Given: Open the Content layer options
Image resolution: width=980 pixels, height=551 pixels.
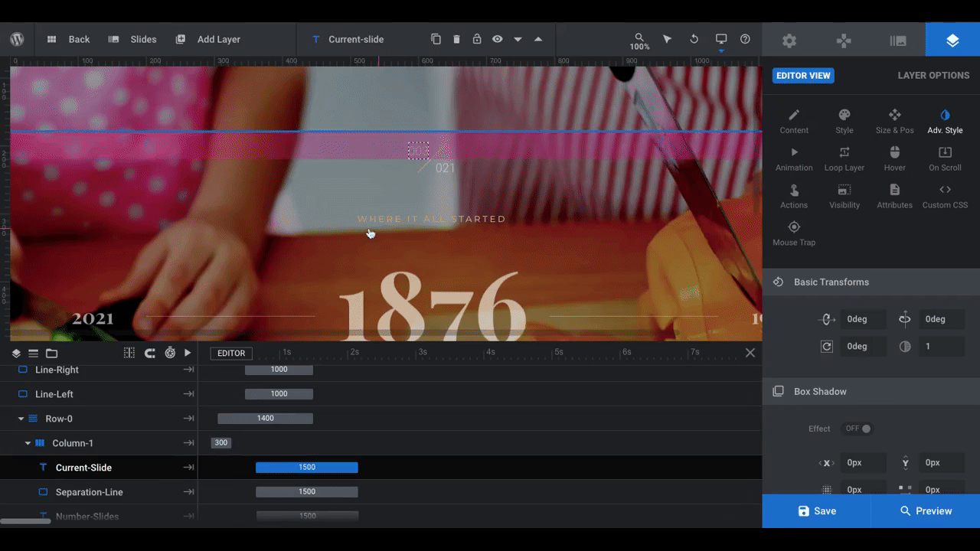Looking at the screenshot, I should point(794,121).
